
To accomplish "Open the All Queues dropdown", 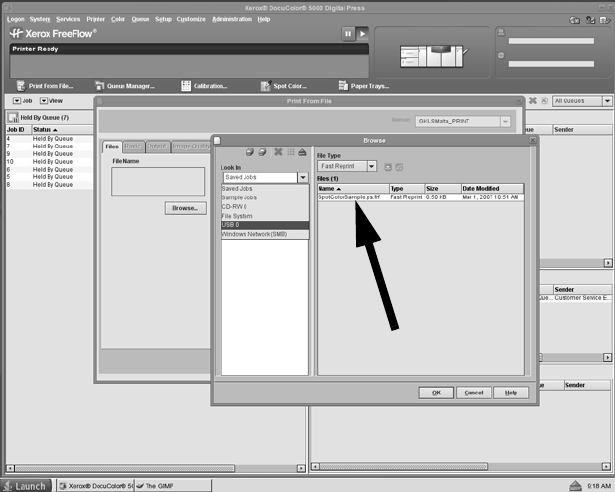I will coord(607,101).
